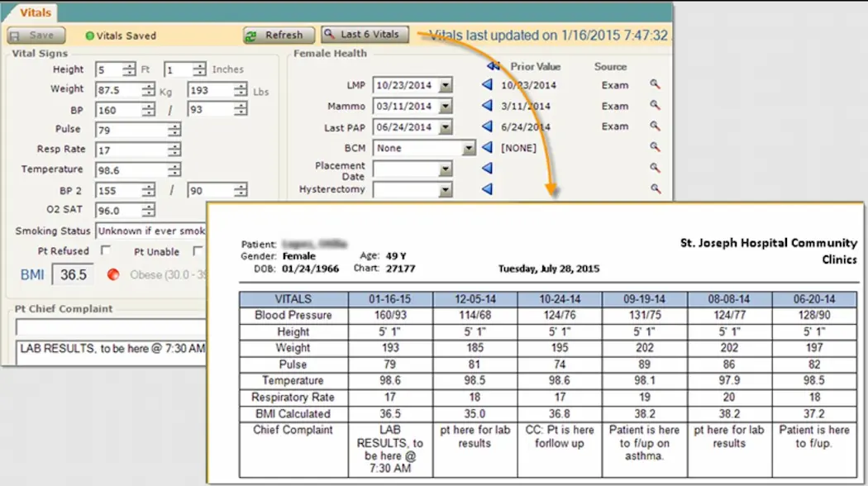868x486 pixels.
Task: Open the BCM dropdown currently set to None
Action: 468,148
